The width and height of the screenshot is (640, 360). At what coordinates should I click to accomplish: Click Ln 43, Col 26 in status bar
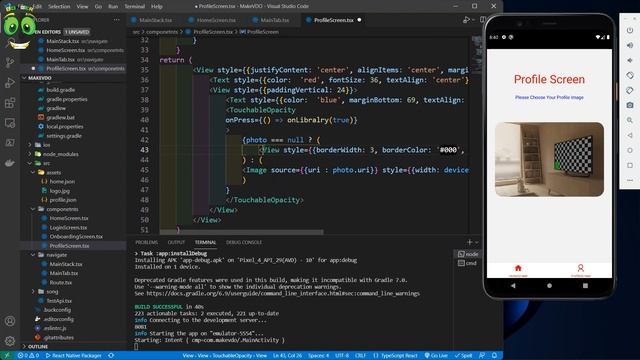(x=287, y=356)
